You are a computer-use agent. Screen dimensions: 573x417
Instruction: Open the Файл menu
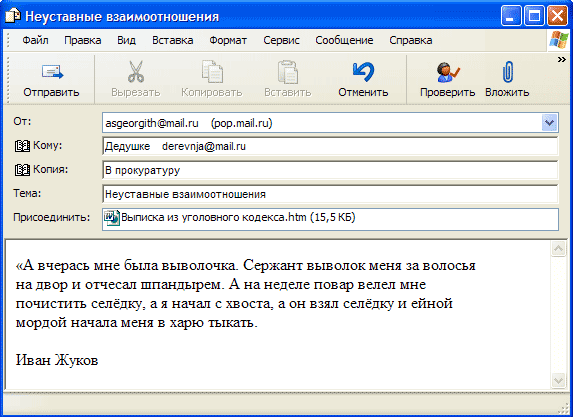click(x=35, y=40)
